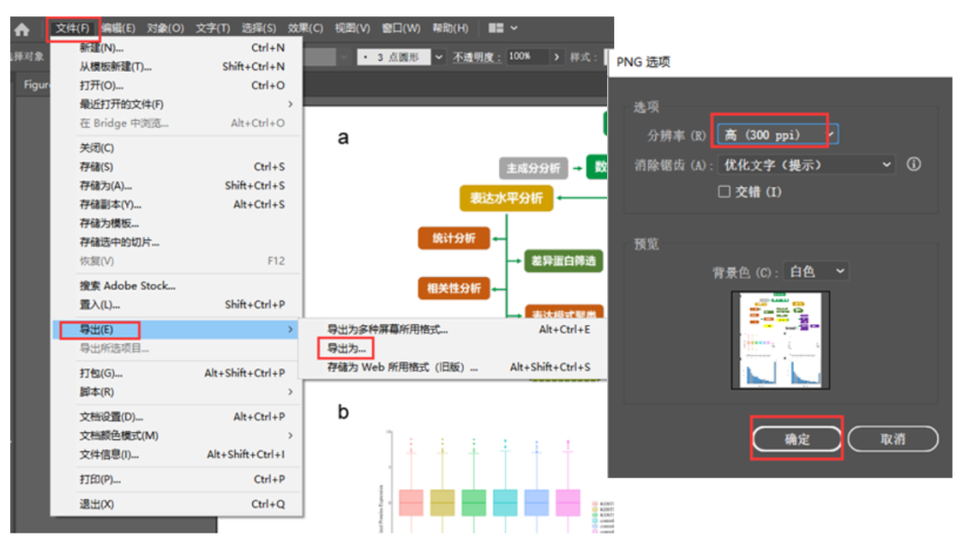Choose 导出为... from export submenu

pyautogui.click(x=347, y=349)
